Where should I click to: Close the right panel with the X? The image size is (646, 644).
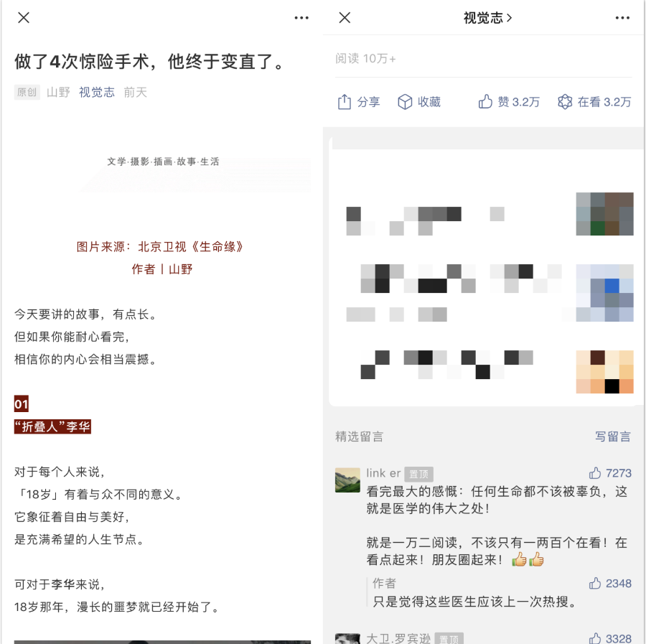pyautogui.click(x=345, y=18)
